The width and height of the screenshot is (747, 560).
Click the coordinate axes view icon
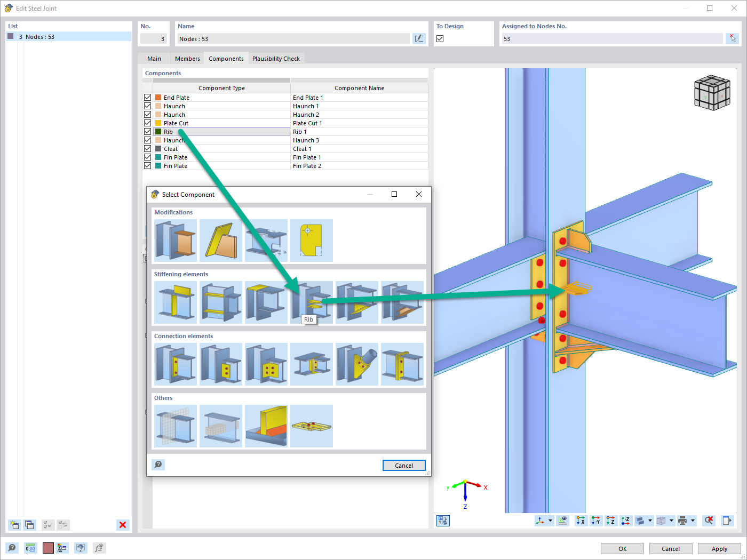[x=541, y=521]
